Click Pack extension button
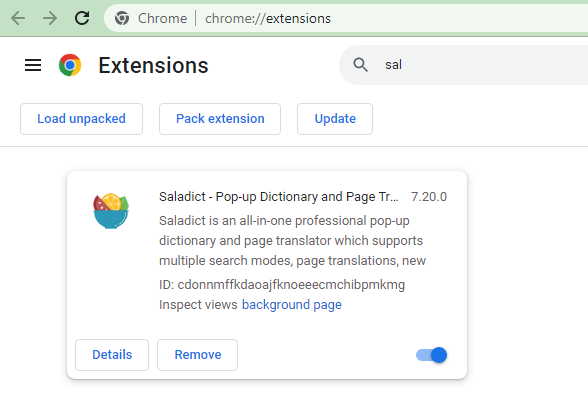 [x=220, y=119]
